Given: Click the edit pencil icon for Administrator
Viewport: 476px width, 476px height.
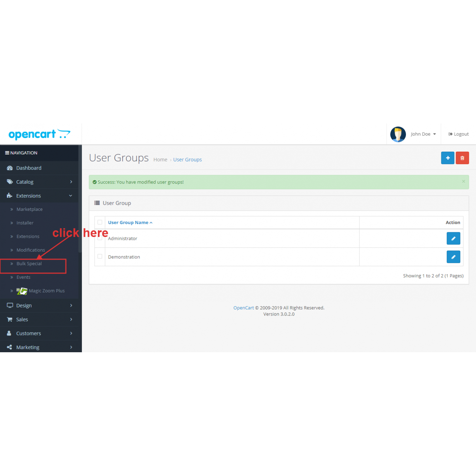Looking at the screenshot, I should 453,238.
